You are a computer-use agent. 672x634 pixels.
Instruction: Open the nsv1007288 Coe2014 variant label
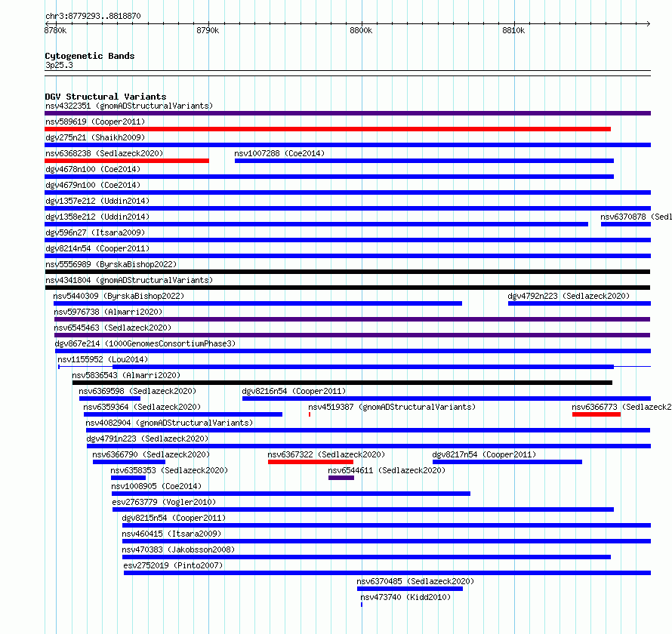279,153
